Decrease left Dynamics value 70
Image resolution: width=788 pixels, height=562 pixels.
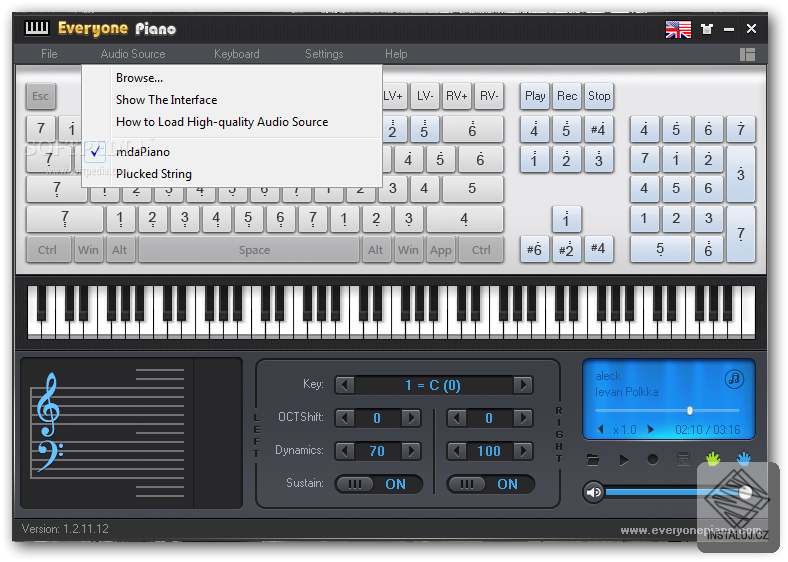(345, 451)
